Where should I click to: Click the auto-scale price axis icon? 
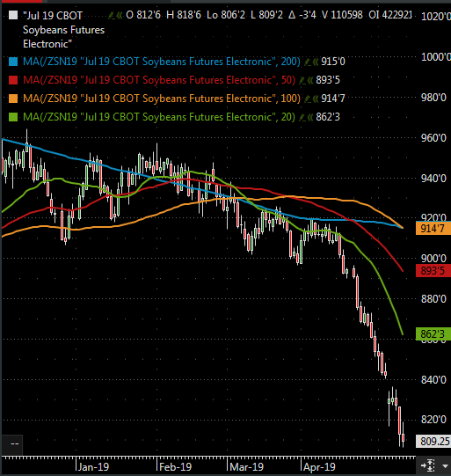click(428, 465)
